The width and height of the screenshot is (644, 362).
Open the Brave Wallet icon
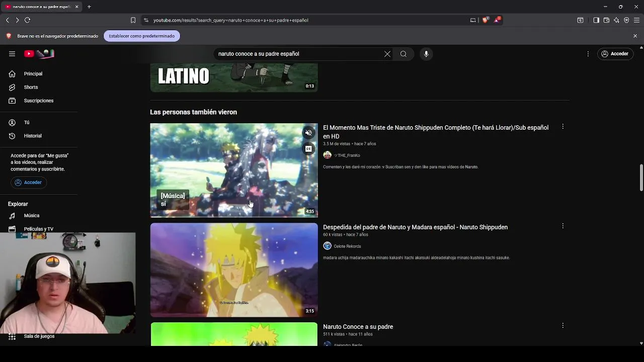coord(606,20)
